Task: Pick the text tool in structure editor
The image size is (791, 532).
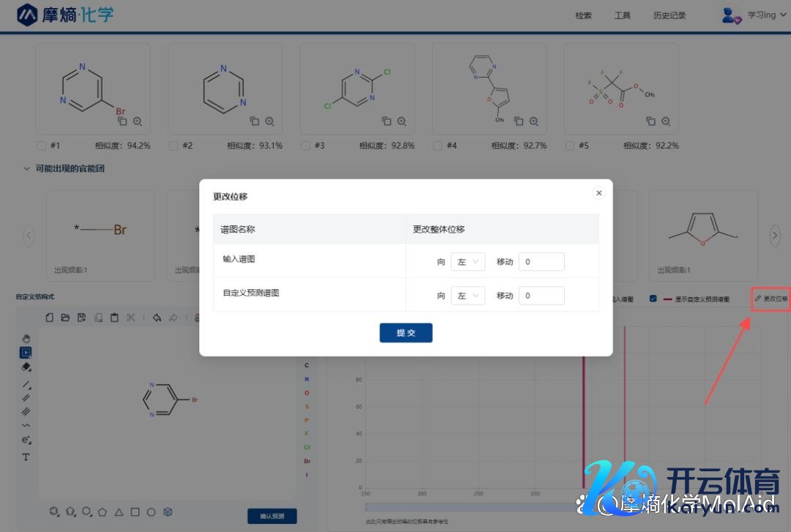Action: point(26,457)
